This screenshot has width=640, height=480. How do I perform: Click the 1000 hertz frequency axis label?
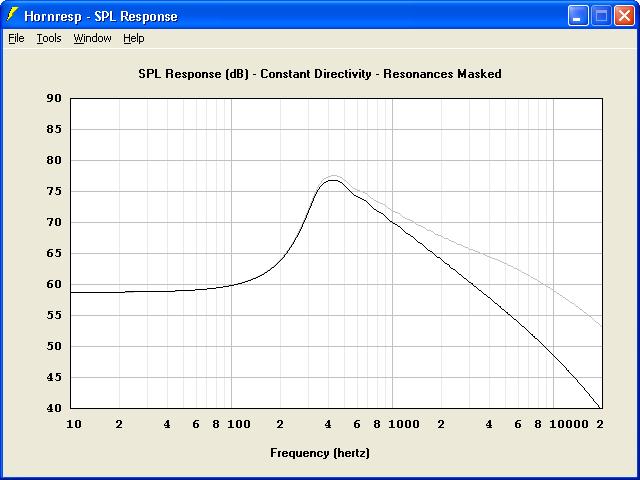(404, 424)
